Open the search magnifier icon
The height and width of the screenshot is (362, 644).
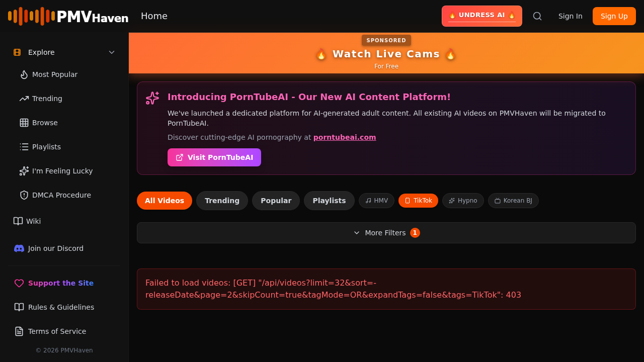coord(537,16)
